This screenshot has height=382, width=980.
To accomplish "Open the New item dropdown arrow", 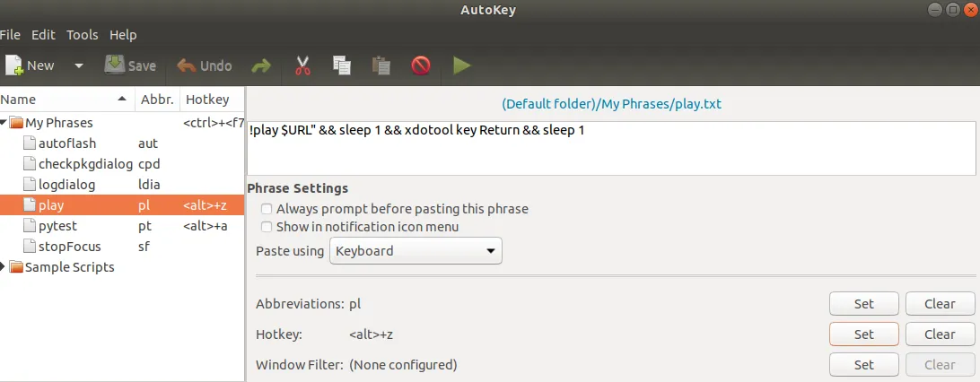I will point(79,65).
